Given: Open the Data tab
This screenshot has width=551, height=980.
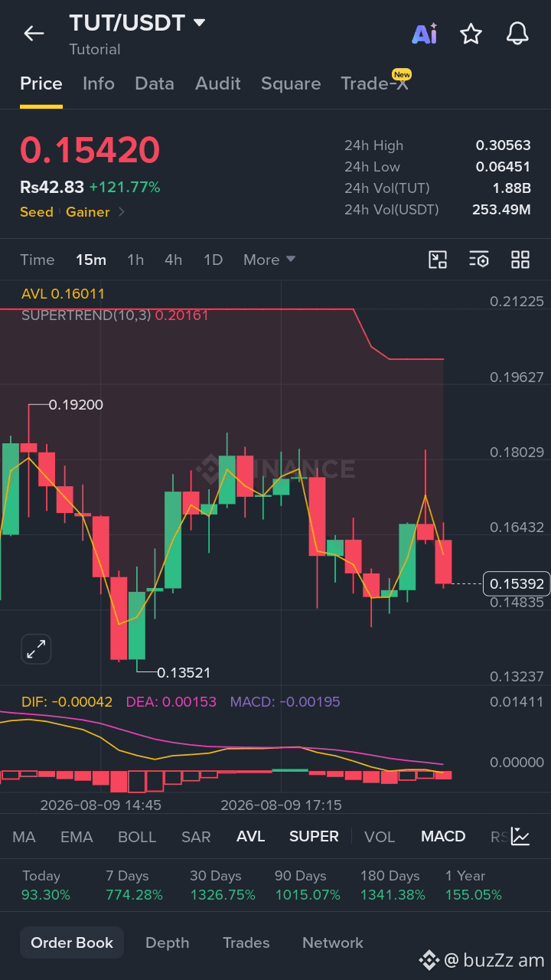Looking at the screenshot, I should pos(155,83).
